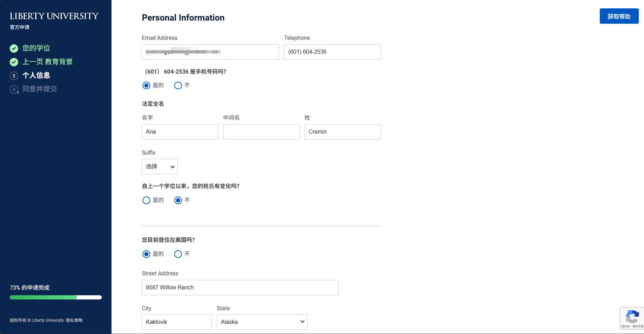Click the reCAPTCHA badge icon
644x334 pixels.
tap(632, 317)
